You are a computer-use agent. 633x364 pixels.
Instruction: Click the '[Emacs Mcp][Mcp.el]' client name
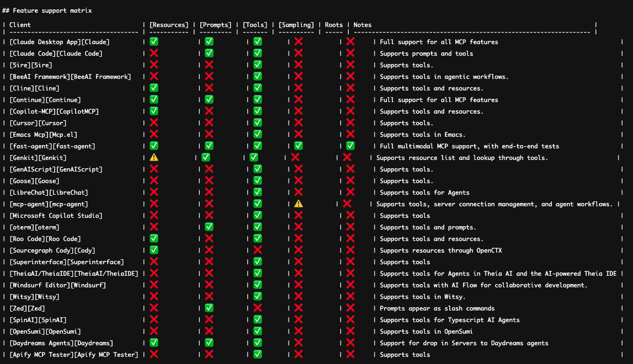click(43, 135)
